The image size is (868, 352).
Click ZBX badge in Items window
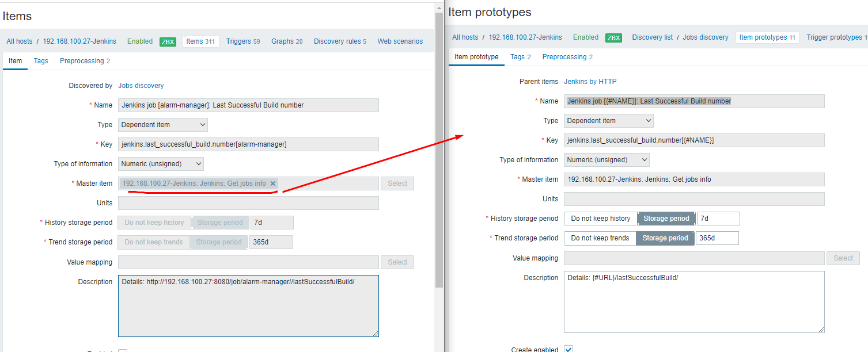tap(168, 42)
